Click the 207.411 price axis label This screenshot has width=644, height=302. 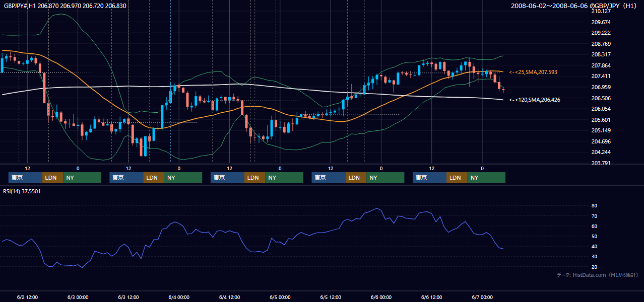point(601,77)
